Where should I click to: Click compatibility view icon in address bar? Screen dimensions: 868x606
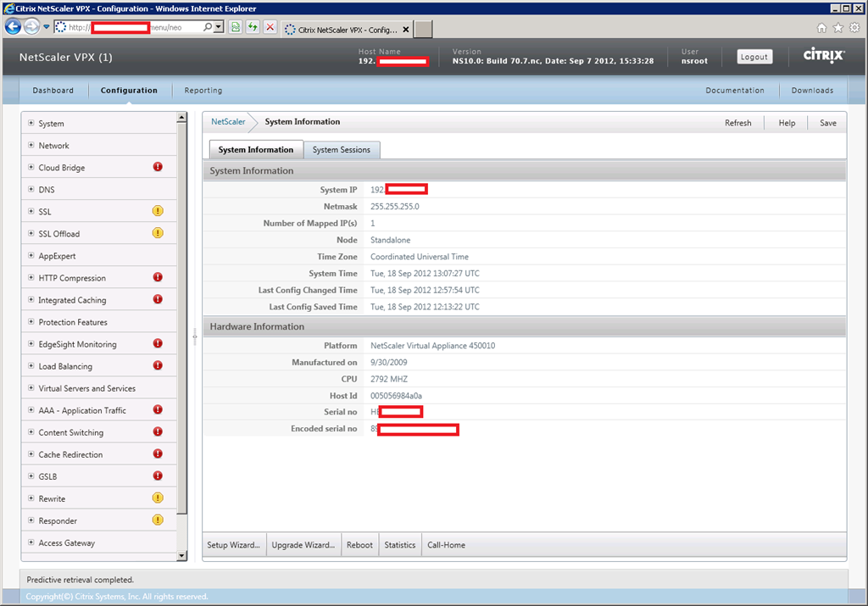236,27
